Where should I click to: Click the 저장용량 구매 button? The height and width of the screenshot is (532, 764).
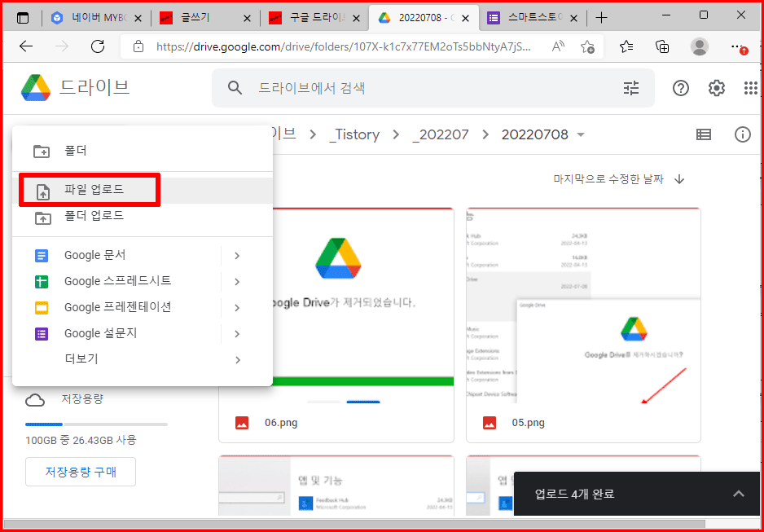click(81, 472)
